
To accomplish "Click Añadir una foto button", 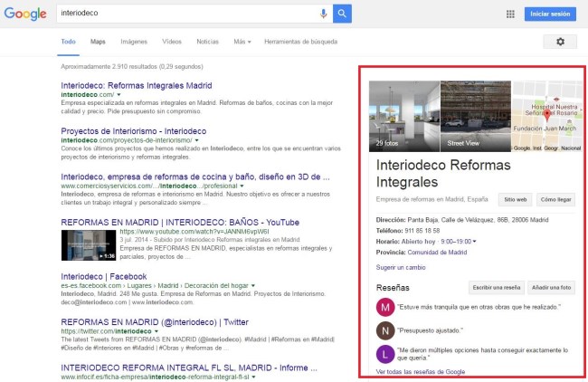I will pos(551,288).
